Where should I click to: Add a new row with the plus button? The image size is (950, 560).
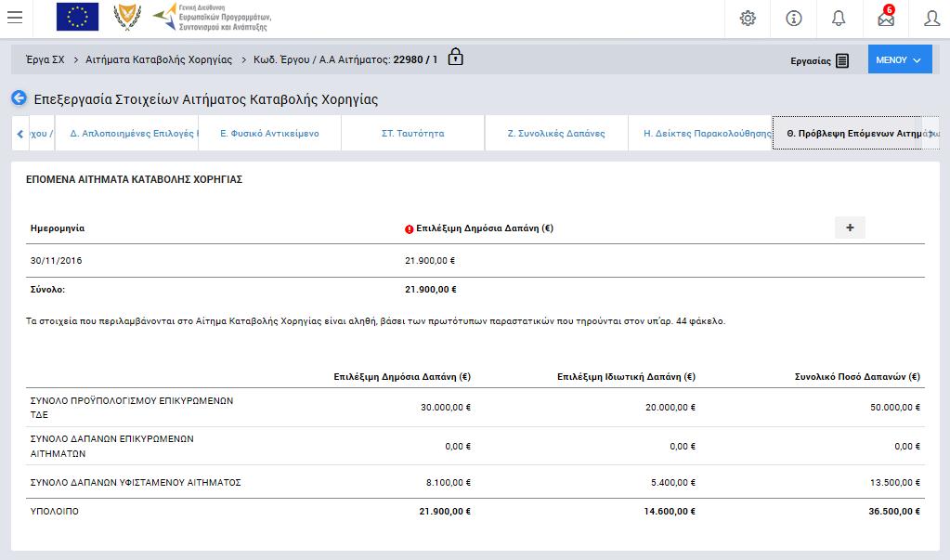(x=850, y=228)
